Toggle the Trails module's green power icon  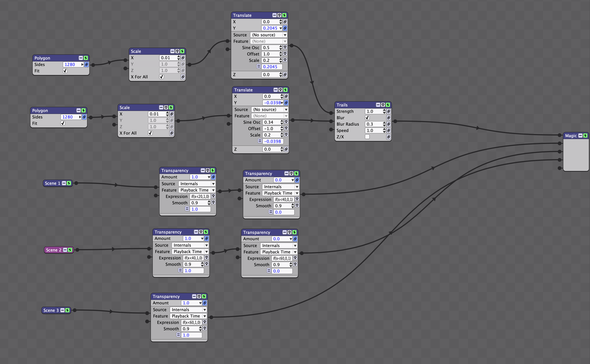coord(388,105)
